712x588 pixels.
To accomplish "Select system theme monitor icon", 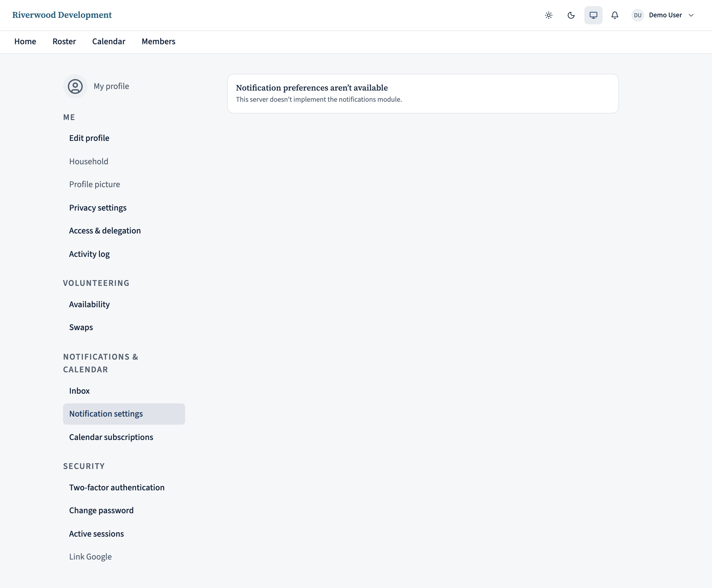I will 593,15.
